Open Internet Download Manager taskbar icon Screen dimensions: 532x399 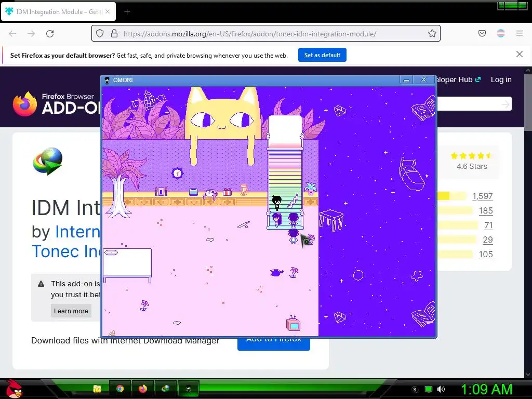(x=166, y=389)
